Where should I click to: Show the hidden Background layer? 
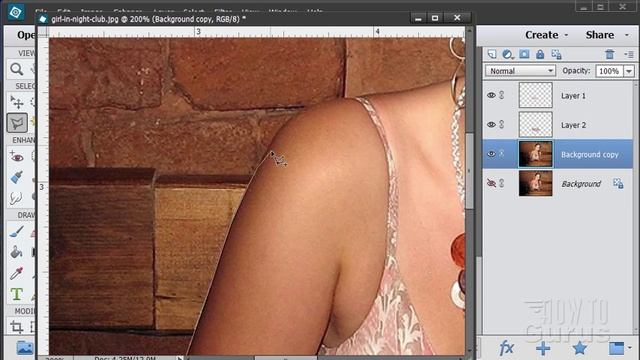pyautogui.click(x=491, y=184)
